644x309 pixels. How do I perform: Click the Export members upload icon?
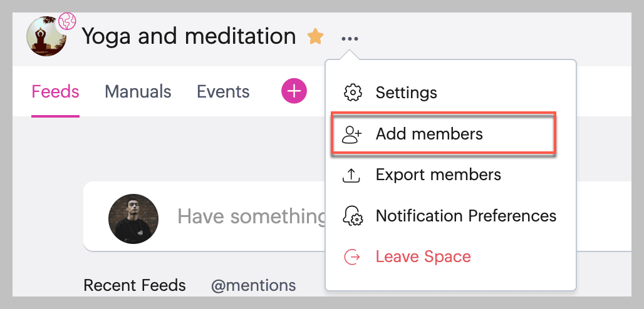(352, 175)
